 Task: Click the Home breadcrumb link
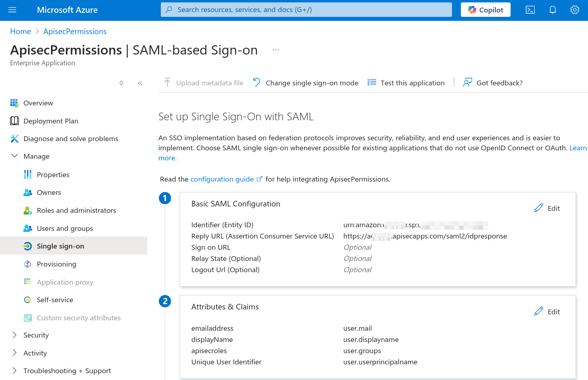[x=20, y=31]
